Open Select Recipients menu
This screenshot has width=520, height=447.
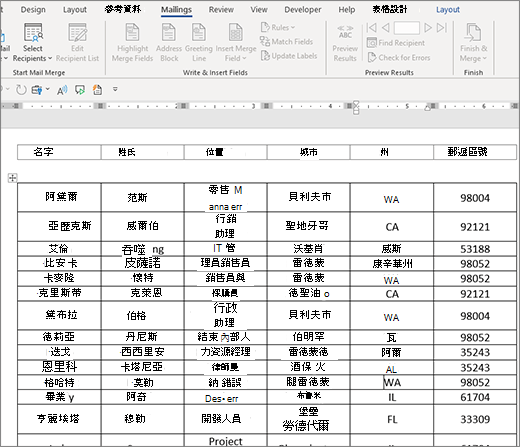click(33, 43)
